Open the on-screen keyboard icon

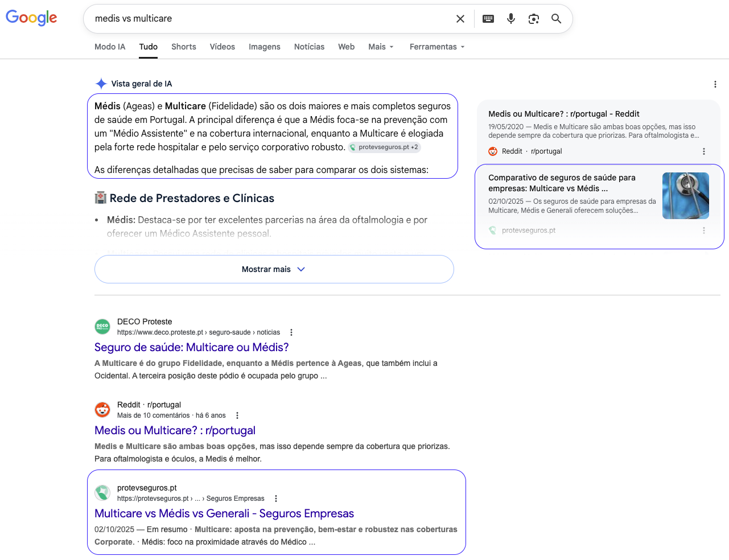[488, 19]
